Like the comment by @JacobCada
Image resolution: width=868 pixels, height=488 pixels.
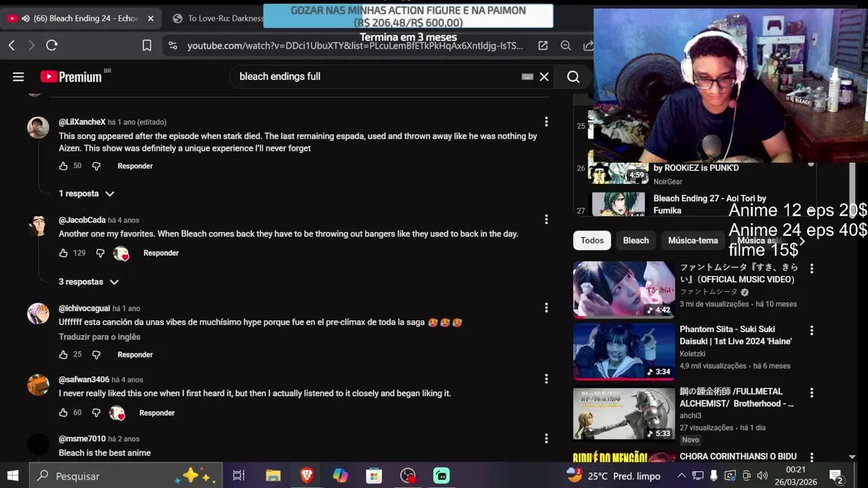coord(63,253)
